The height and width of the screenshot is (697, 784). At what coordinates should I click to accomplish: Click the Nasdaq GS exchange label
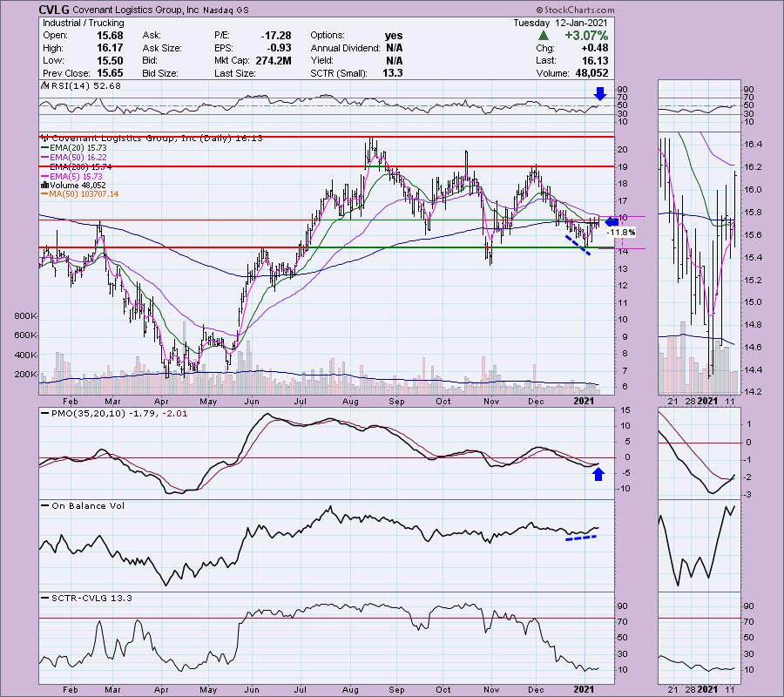click(226, 10)
